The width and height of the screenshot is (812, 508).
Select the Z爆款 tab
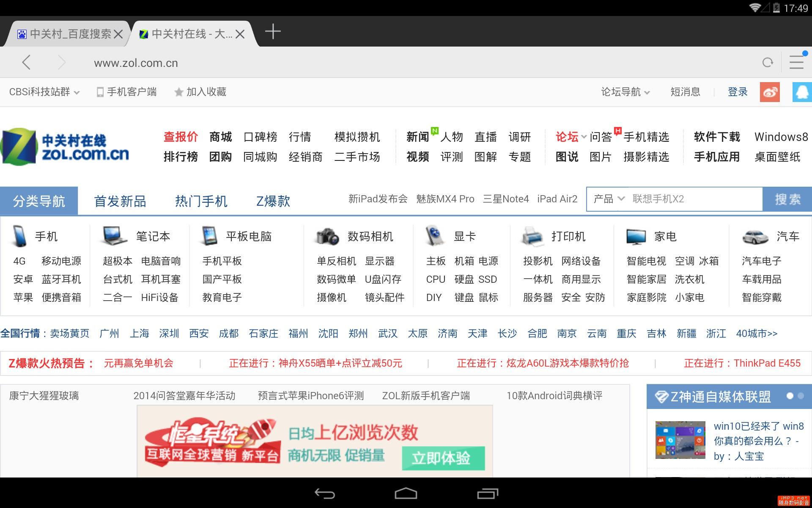pyautogui.click(x=273, y=201)
